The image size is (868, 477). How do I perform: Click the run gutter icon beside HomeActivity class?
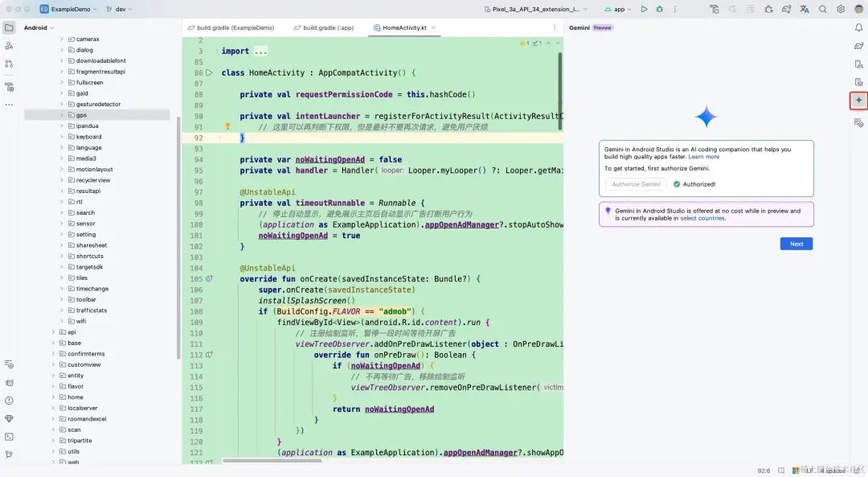point(209,72)
